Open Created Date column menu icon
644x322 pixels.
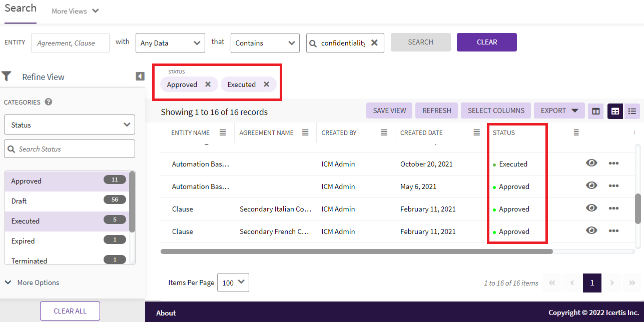pyautogui.click(x=476, y=132)
